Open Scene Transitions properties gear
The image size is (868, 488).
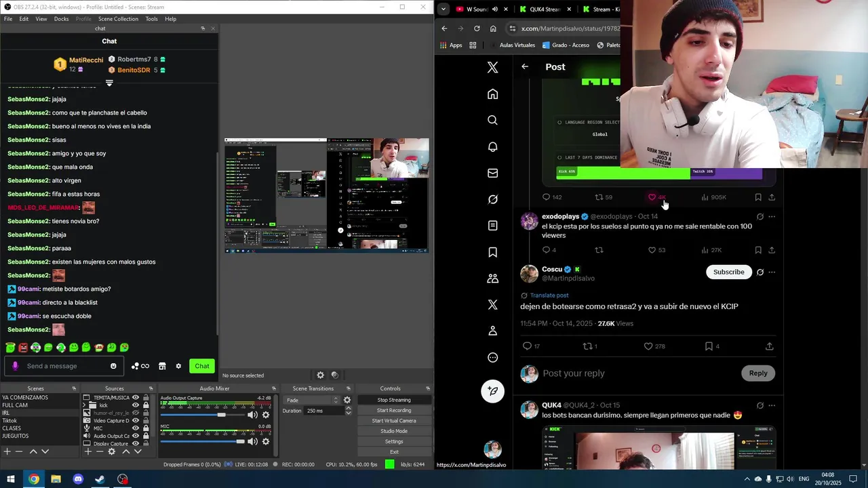click(347, 400)
